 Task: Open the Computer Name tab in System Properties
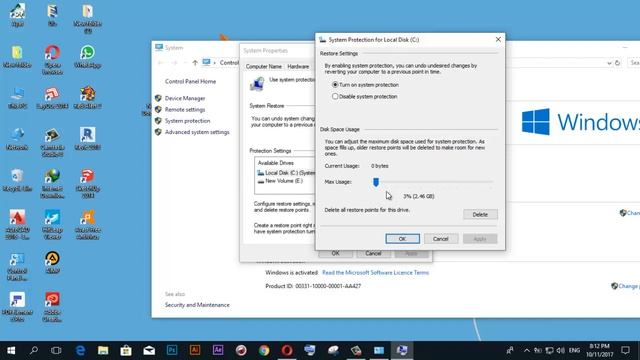(x=264, y=67)
